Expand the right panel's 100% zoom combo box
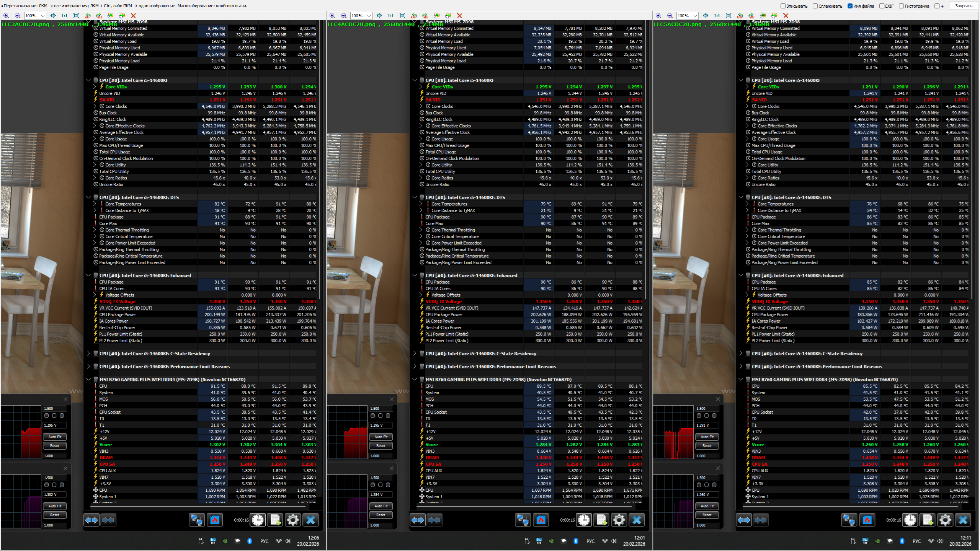This screenshot has height=551, width=980. coord(695,16)
